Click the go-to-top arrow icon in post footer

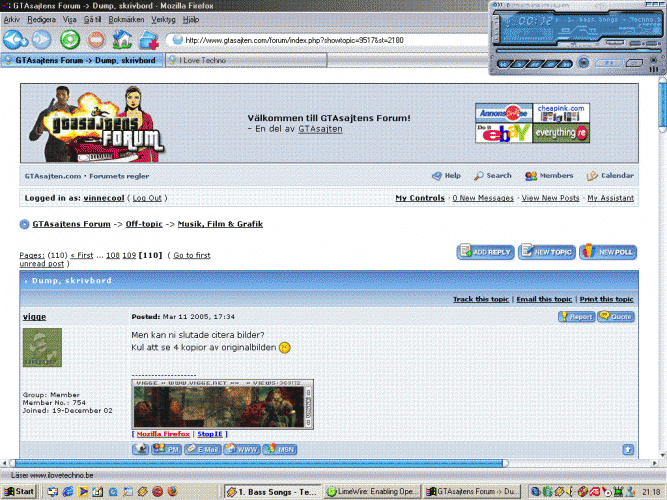click(628, 449)
